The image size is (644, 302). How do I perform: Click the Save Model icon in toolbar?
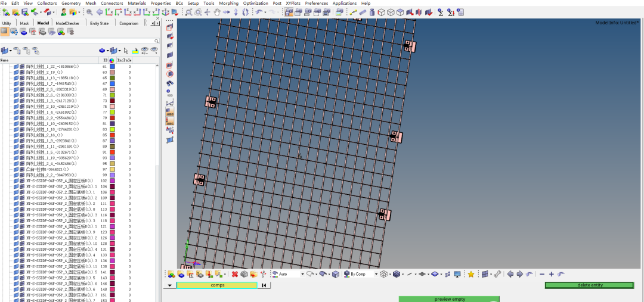pos(24,12)
